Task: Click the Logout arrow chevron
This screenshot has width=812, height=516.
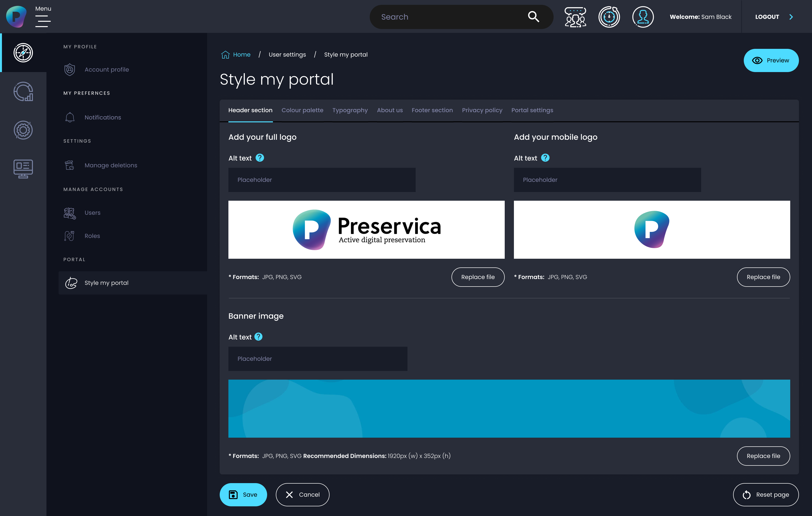Action: [791, 17]
